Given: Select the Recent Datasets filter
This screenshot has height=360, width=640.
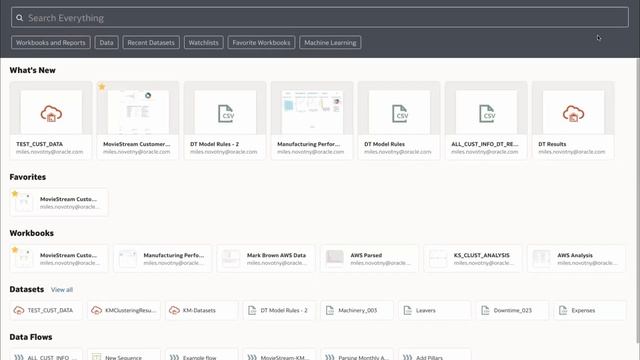Looking at the screenshot, I should coord(151,42).
